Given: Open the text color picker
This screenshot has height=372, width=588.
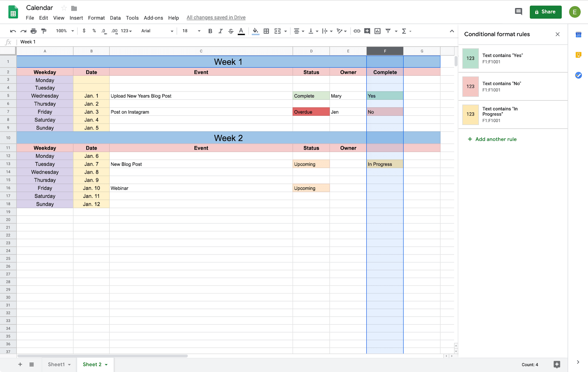Looking at the screenshot, I should [241, 31].
